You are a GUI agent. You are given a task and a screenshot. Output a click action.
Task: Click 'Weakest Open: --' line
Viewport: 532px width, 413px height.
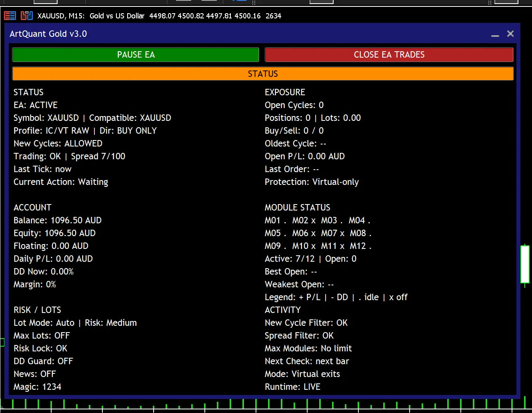(x=299, y=284)
